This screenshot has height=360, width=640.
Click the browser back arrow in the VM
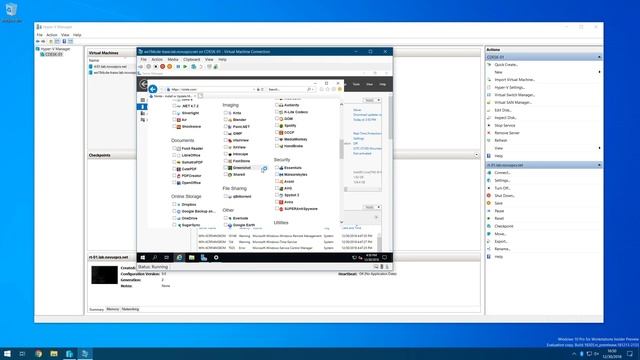(153, 89)
